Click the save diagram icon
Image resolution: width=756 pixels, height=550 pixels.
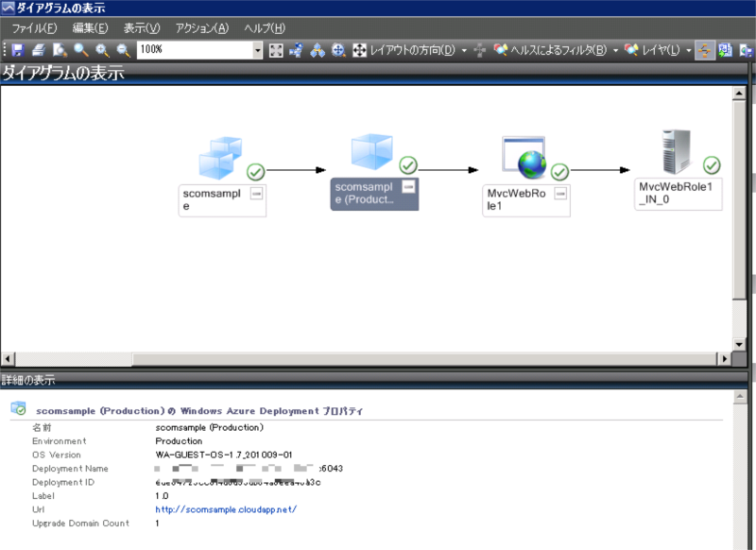tap(17, 49)
